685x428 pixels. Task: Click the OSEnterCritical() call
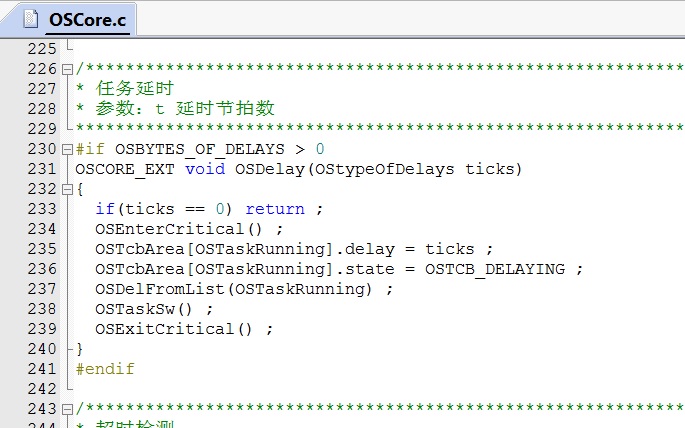(x=178, y=229)
